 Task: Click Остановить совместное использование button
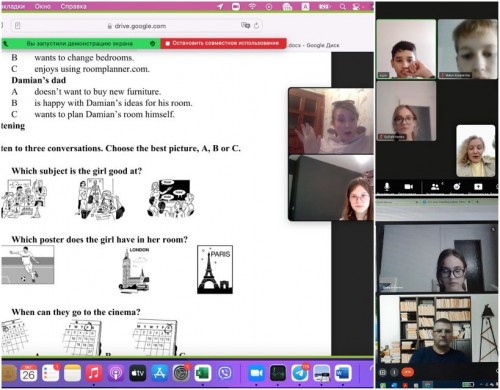coord(223,43)
